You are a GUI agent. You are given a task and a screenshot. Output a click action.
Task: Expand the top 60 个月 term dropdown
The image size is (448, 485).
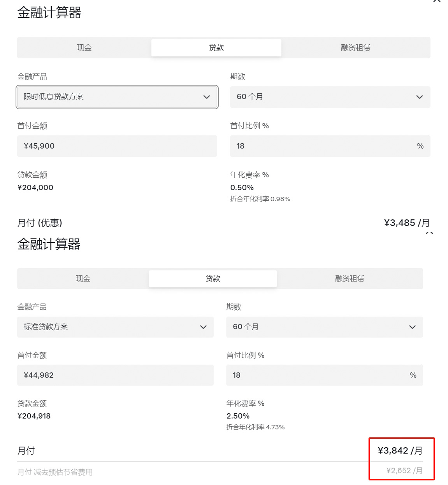pos(330,97)
